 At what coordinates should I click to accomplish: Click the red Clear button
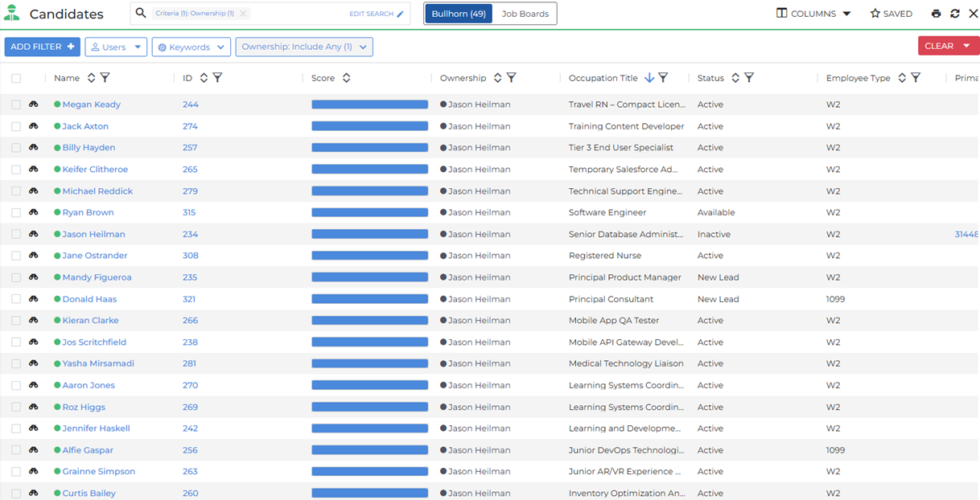point(949,46)
